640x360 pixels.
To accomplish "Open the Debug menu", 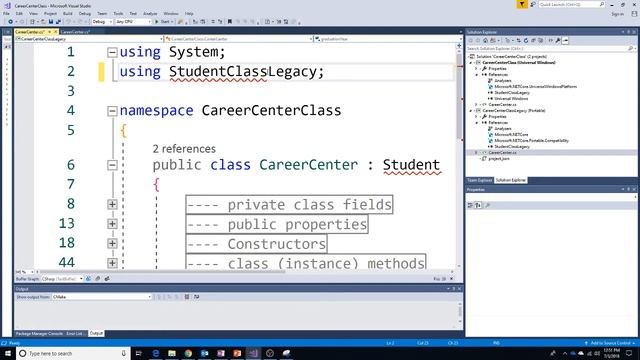I will pos(84,13).
